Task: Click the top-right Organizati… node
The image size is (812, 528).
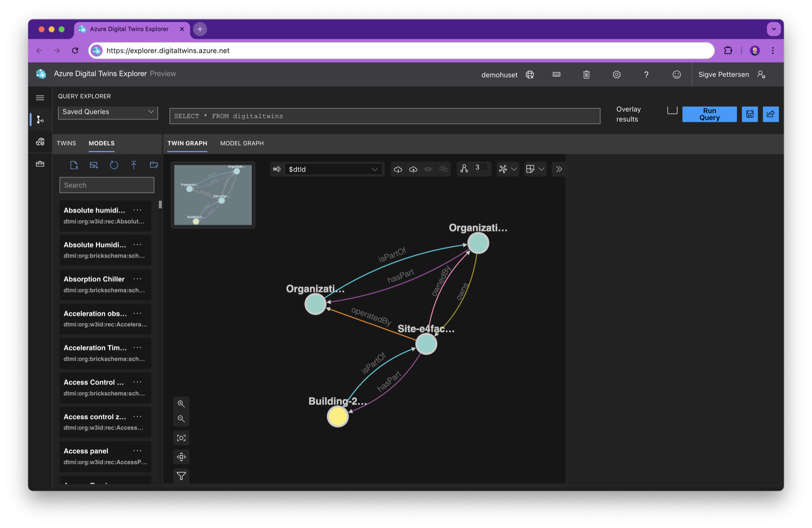Action: coord(478,243)
